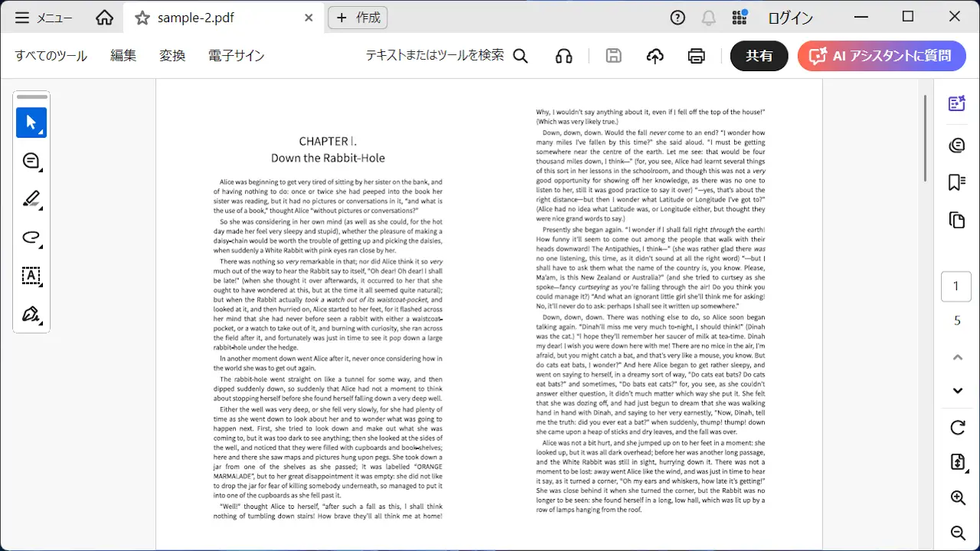Go to previous page with up chevron

957,357
